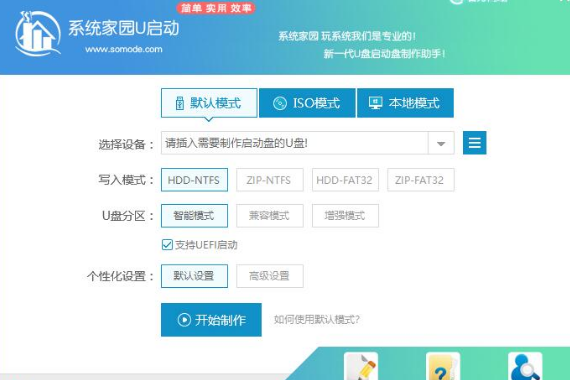The image size is (570, 380).
Task: Click the 开始制作 start button
Action: (x=211, y=320)
